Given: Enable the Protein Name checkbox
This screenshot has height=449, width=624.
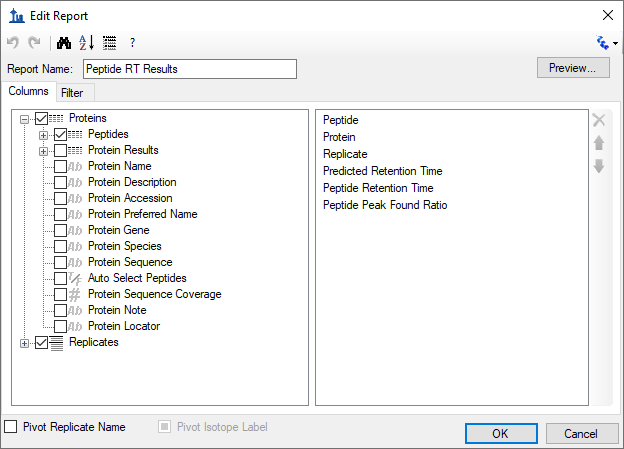Looking at the screenshot, I should 61,166.
